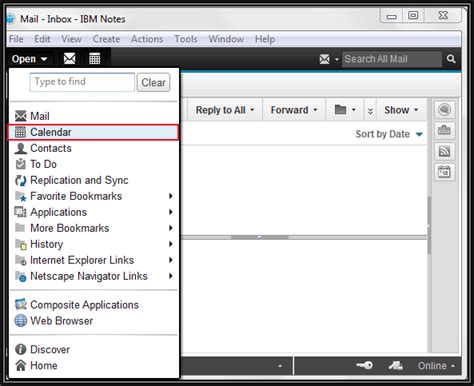Image resolution: width=474 pixels, height=386 pixels.
Task: Select Mail in the Open menu
Action: click(x=94, y=116)
